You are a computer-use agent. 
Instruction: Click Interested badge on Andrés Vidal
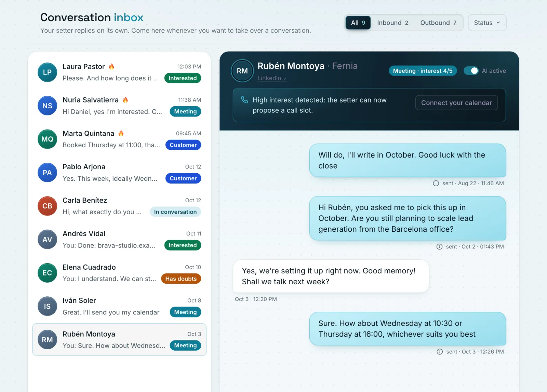[183, 245]
